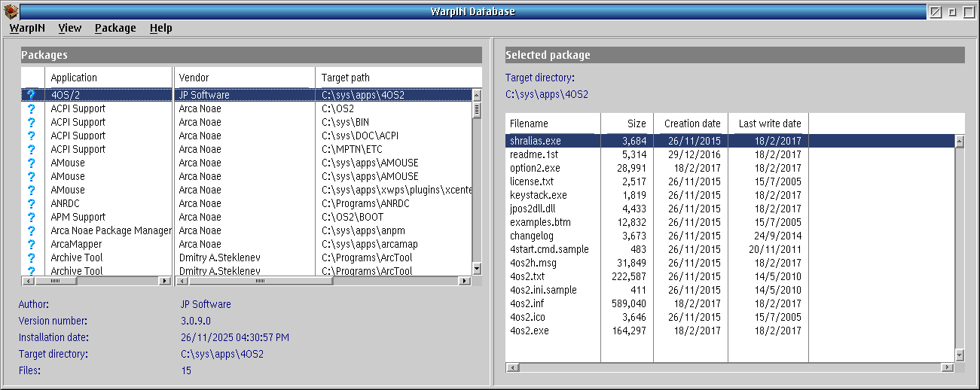Select the icon beside Arca Noae Package Manager
Image resolution: width=980 pixels, height=390 pixels.
pos(31,230)
